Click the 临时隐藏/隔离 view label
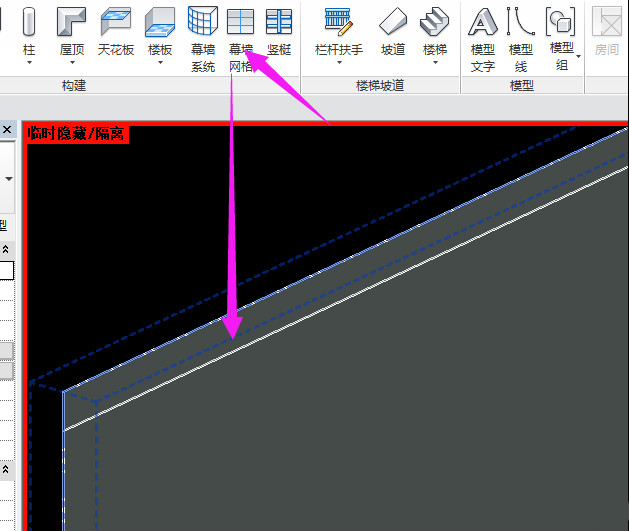The image size is (629, 531). point(76,134)
